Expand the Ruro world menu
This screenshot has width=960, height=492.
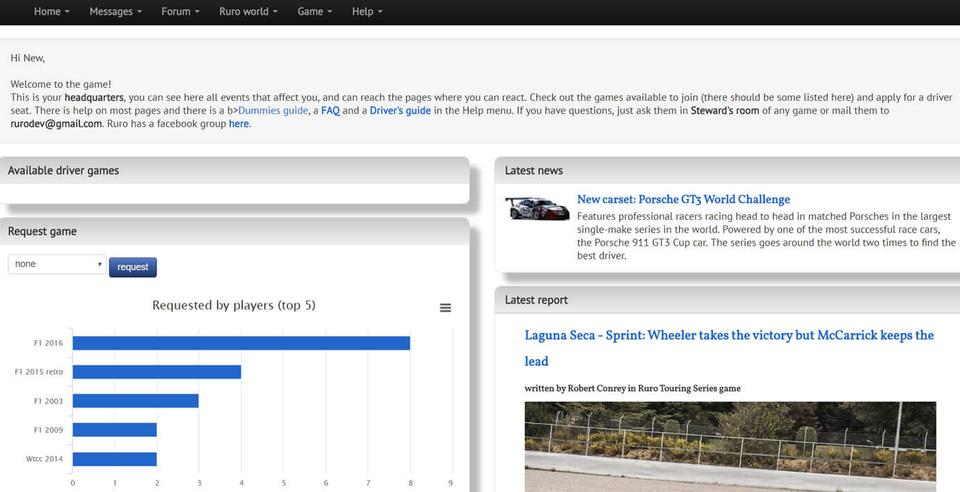pos(246,12)
